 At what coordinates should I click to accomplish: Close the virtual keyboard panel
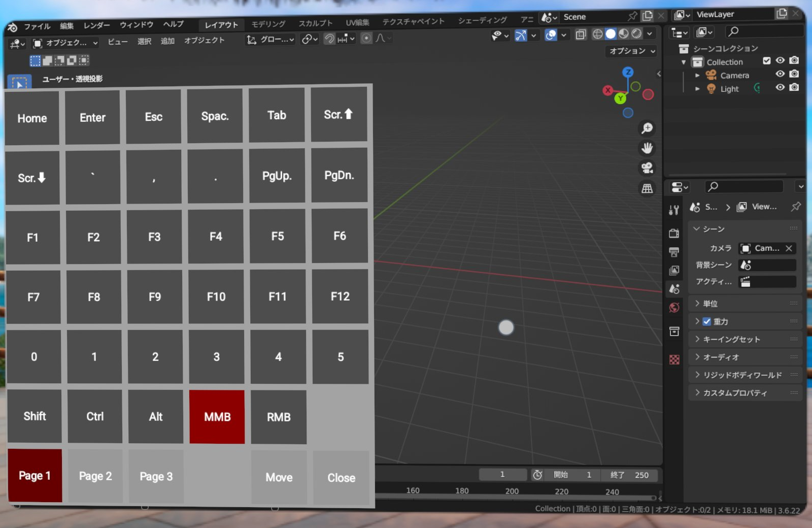pyautogui.click(x=341, y=478)
